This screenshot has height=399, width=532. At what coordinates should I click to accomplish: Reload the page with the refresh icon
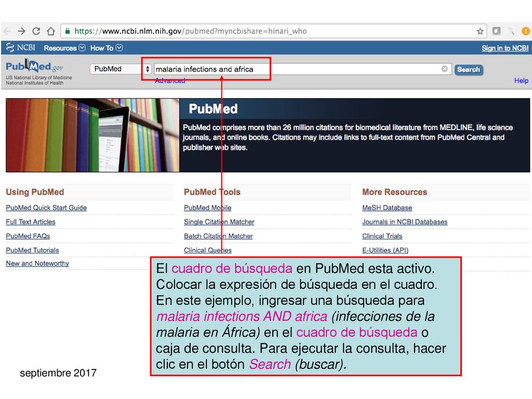(36, 31)
